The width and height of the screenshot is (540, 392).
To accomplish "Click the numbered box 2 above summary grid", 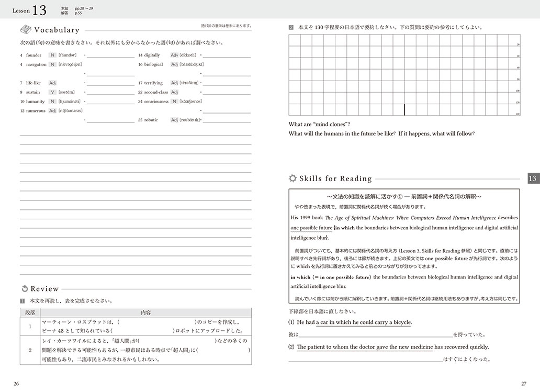I will coord(291,27).
